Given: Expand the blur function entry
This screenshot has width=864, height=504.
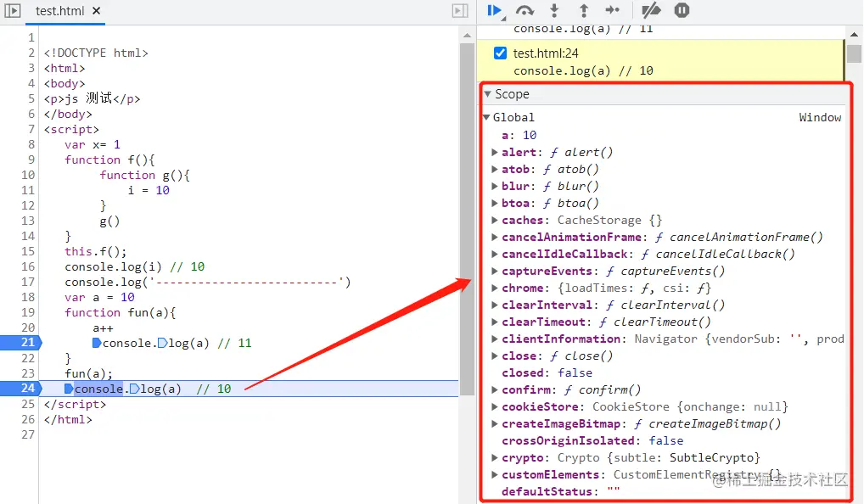Looking at the screenshot, I should tap(495, 186).
